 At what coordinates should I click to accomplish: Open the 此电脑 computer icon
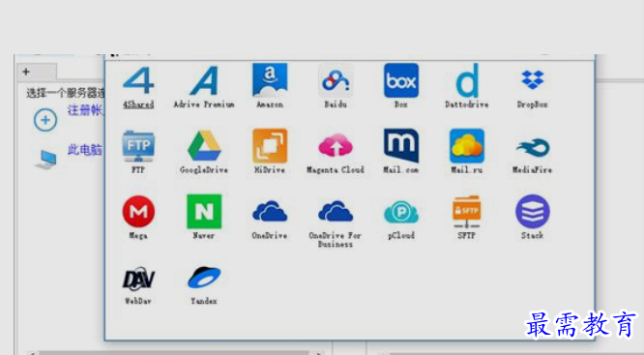point(45,160)
